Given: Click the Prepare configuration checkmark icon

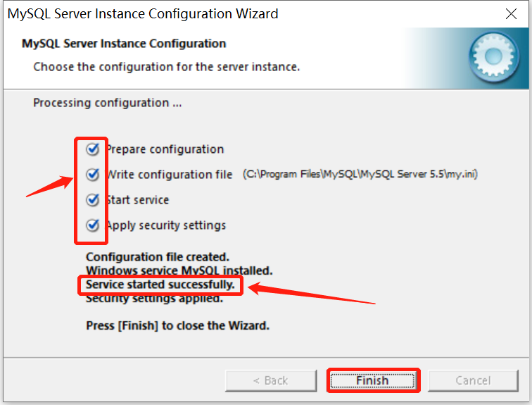Looking at the screenshot, I should [92, 149].
